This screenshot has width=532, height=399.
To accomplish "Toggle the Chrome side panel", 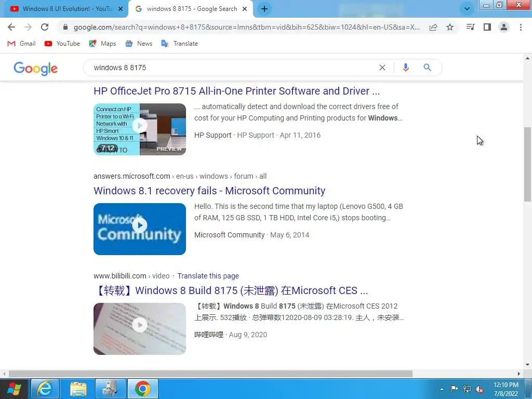I will (487, 27).
